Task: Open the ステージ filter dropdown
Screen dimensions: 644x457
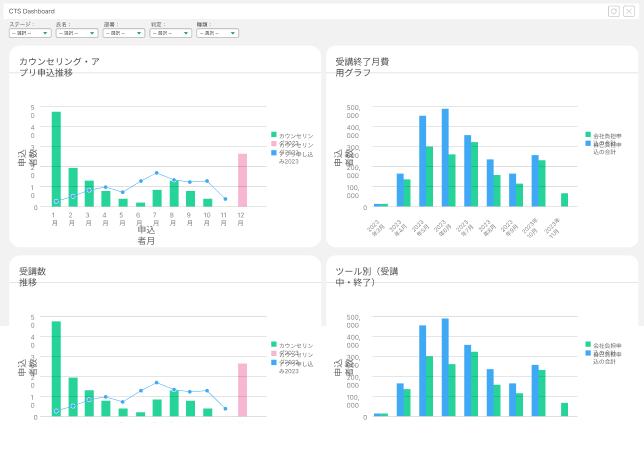Action: click(x=30, y=33)
